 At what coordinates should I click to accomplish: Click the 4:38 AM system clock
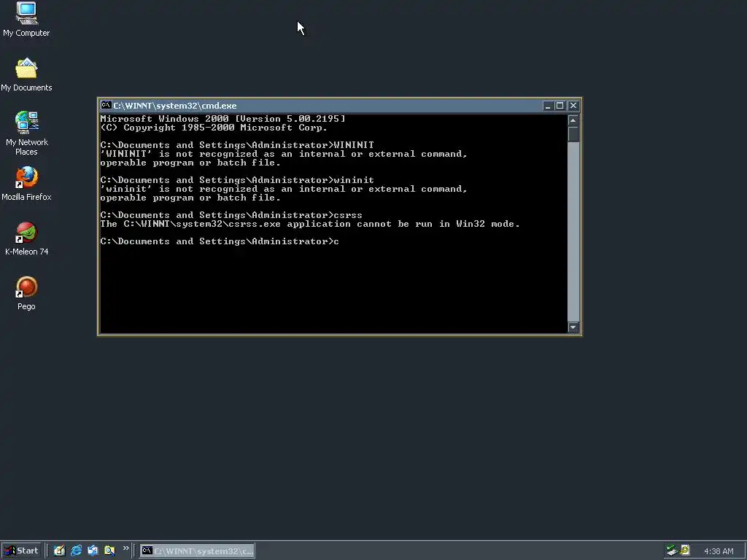pos(719,551)
